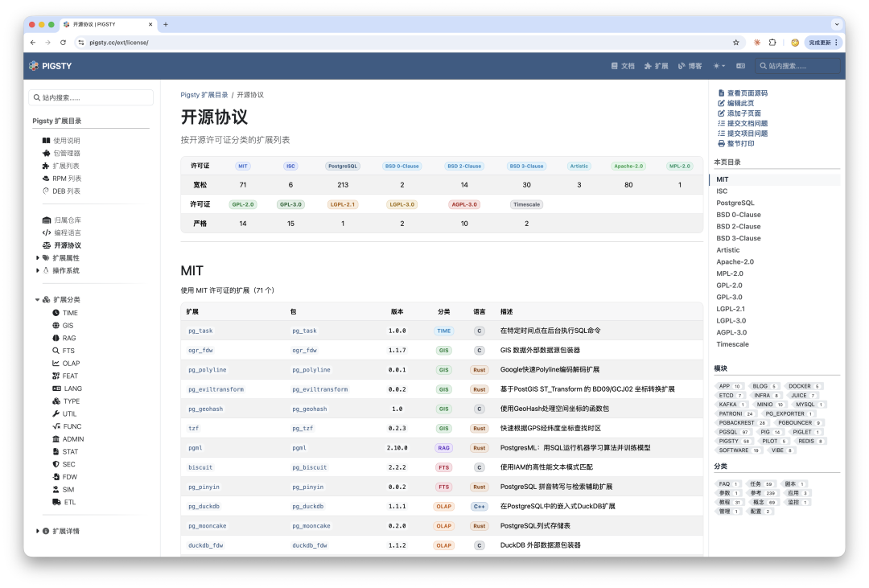The image size is (869, 588).
Task: Click the Timescale license badge
Action: coord(526,204)
